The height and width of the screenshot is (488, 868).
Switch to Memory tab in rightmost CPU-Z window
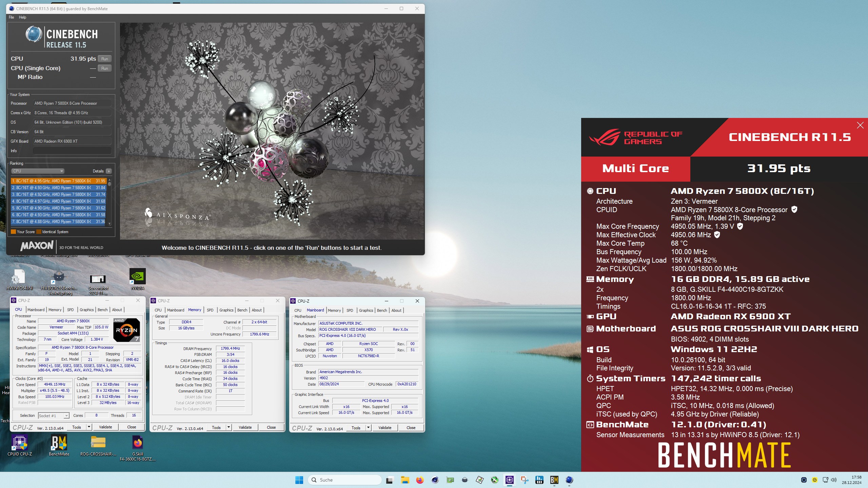click(334, 310)
